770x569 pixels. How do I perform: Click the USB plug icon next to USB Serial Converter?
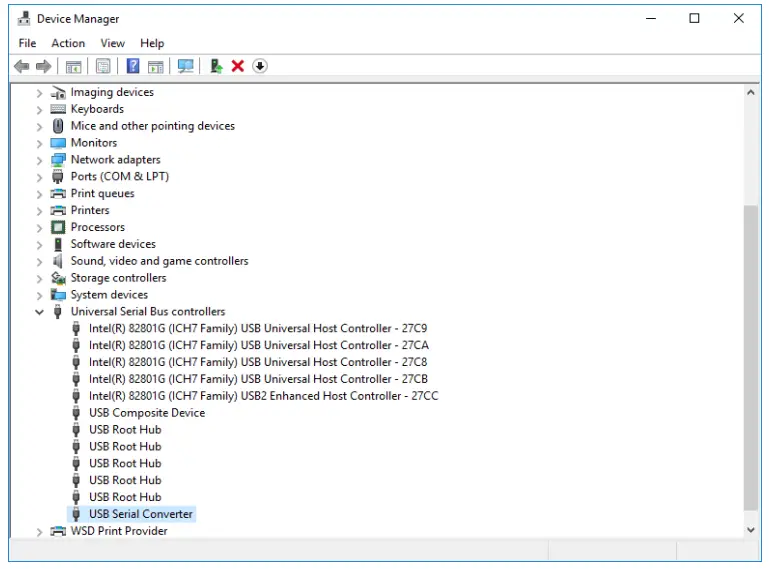(76, 514)
